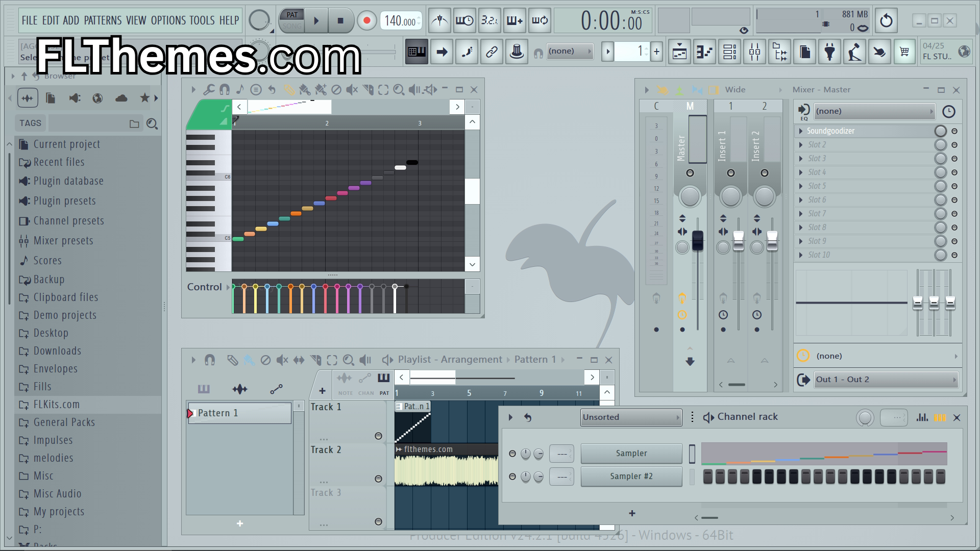Open the Unsorted channel filter dropdown
This screenshot has height=551, width=980.
[631, 417]
